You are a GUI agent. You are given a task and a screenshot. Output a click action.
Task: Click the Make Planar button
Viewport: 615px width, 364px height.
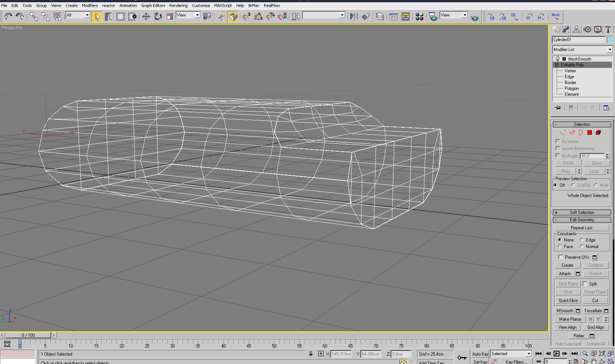[x=570, y=319]
